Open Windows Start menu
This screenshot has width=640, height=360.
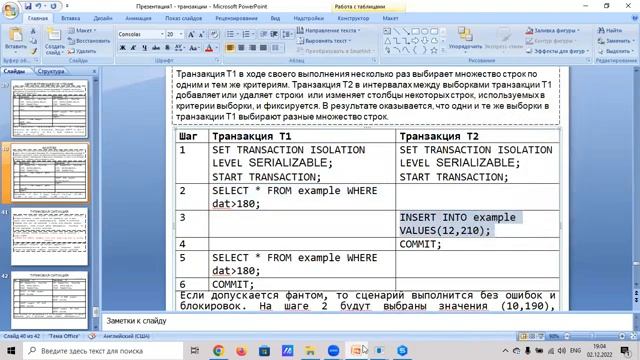11,351
